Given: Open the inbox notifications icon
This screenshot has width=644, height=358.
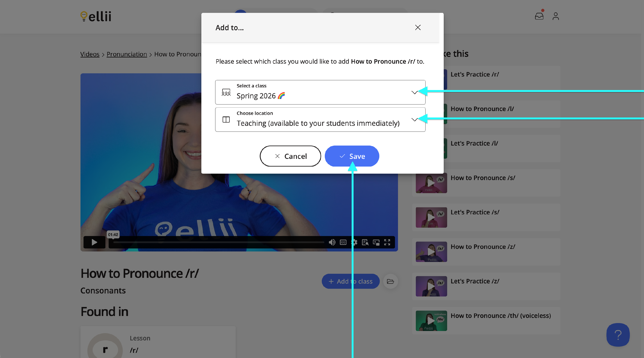Looking at the screenshot, I should point(539,16).
